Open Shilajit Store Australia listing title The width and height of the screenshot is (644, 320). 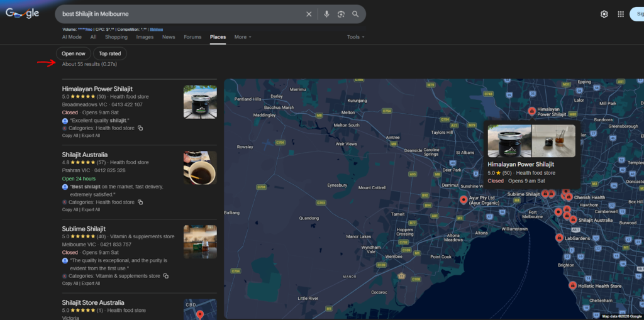pos(93,302)
